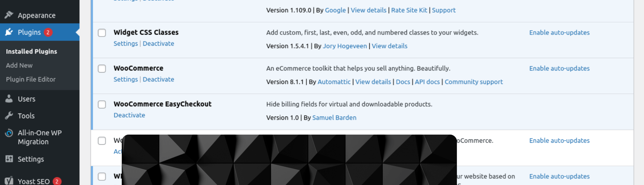This screenshot has height=185, width=644.
Task: Open All-in-One WP Migration menu
Action: tap(40, 137)
